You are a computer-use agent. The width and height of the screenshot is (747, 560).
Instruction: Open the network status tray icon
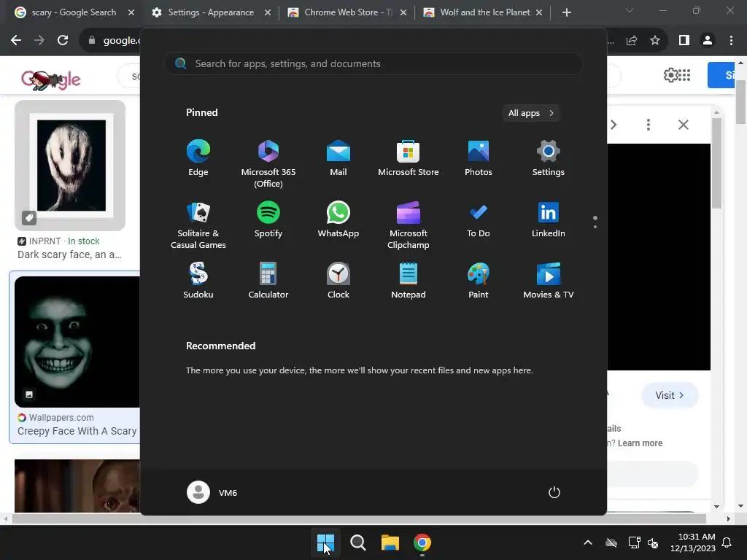click(634, 542)
